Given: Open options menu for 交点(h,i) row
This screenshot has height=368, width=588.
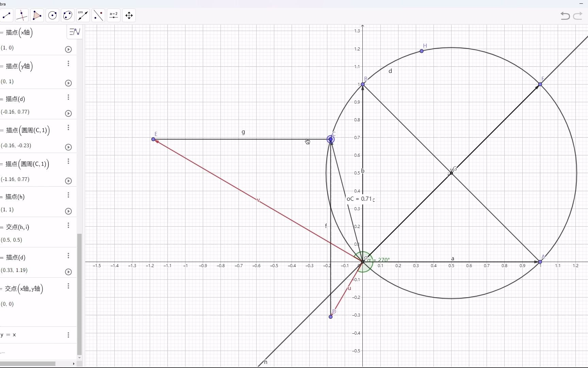Looking at the screenshot, I should click(x=68, y=225).
